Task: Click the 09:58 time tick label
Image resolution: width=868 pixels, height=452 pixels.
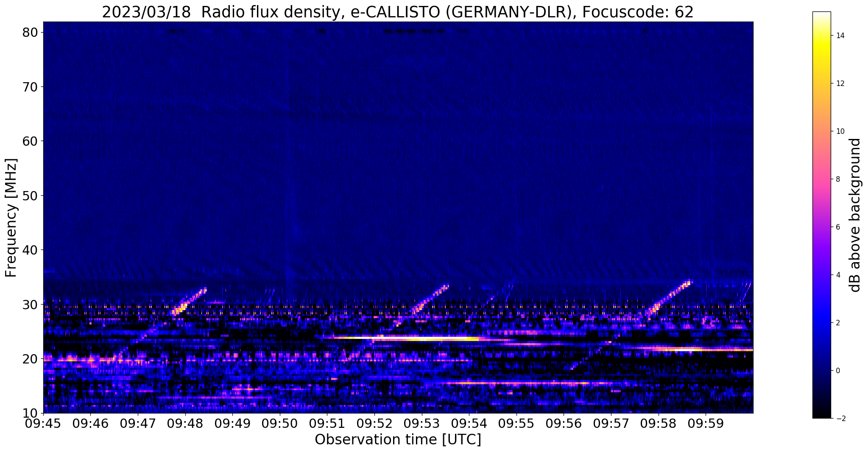Action: (x=659, y=424)
